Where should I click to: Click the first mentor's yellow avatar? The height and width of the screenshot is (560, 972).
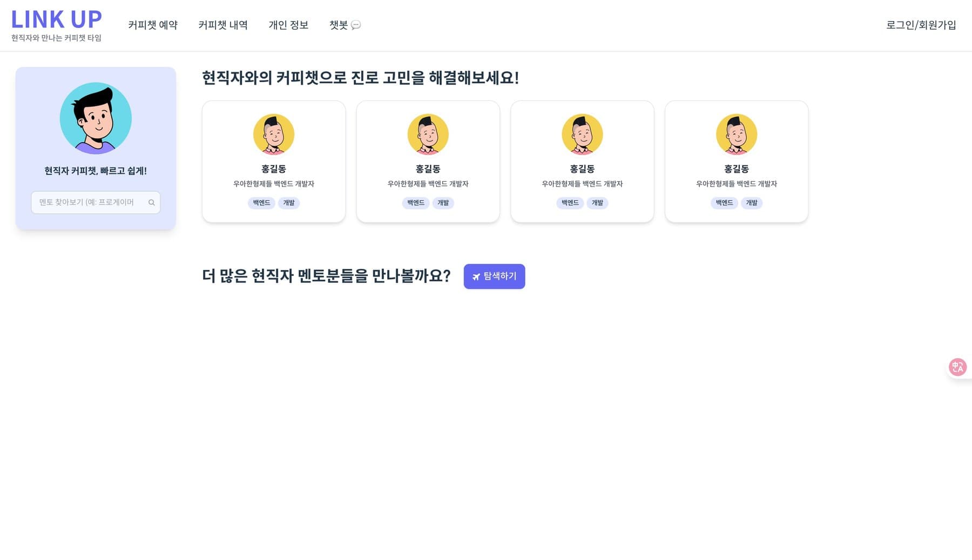tap(274, 134)
